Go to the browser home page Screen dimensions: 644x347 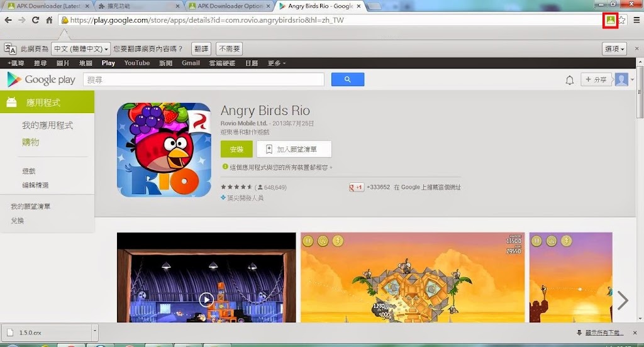point(49,20)
